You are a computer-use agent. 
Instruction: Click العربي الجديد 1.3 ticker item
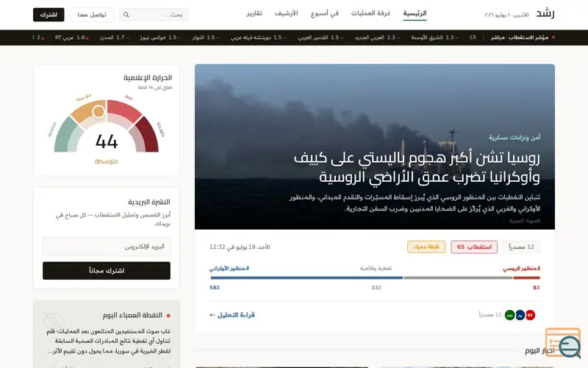click(377, 38)
